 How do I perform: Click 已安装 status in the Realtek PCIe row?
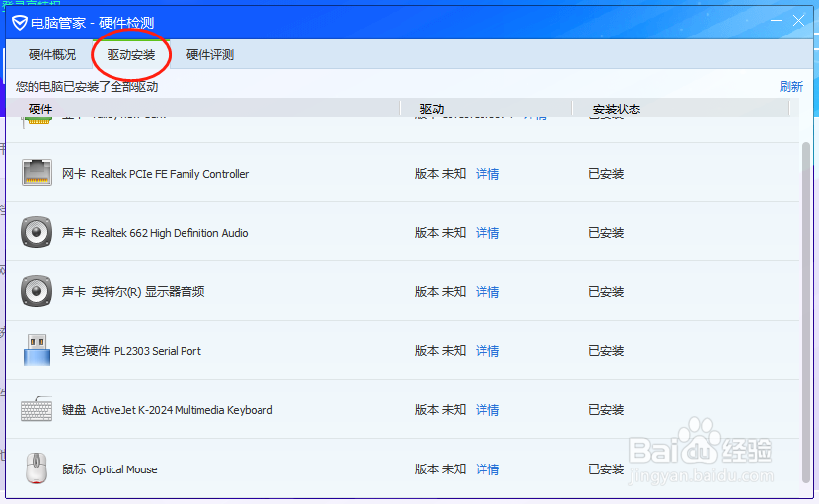(x=606, y=174)
